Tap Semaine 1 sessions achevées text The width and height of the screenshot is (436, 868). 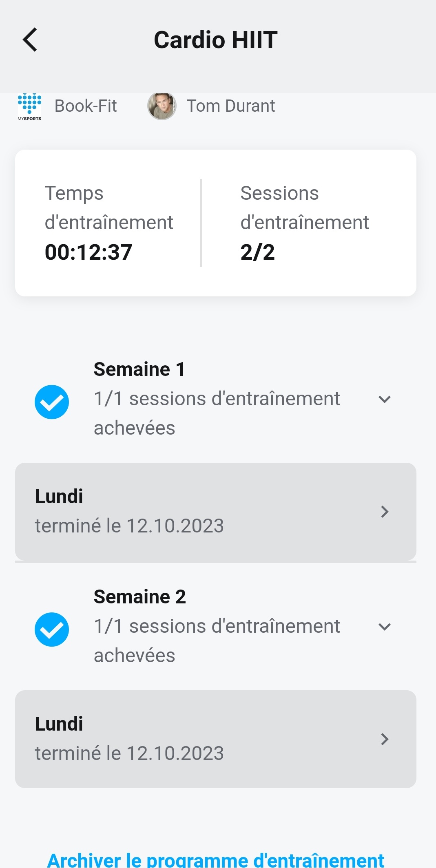pos(217,413)
